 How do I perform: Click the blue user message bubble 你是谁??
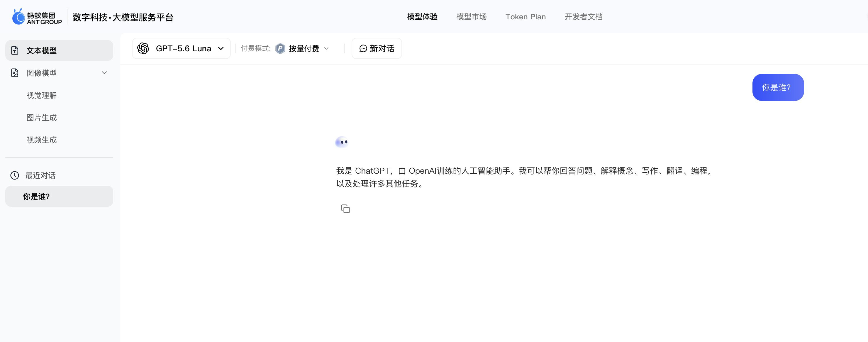(778, 87)
